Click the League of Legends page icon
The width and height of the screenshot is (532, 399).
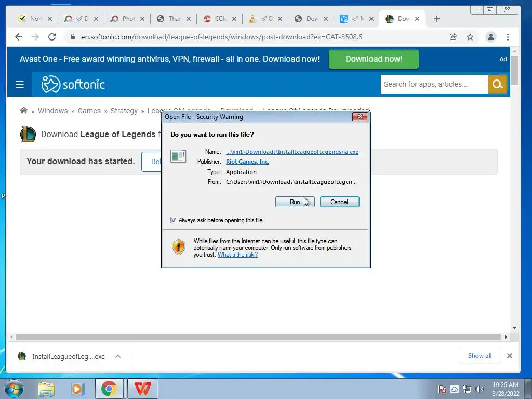pyautogui.click(x=28, y=134)
